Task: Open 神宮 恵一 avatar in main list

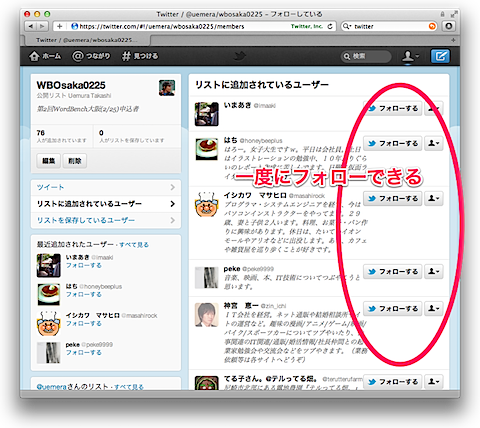Action: click(x=207, y=315)
